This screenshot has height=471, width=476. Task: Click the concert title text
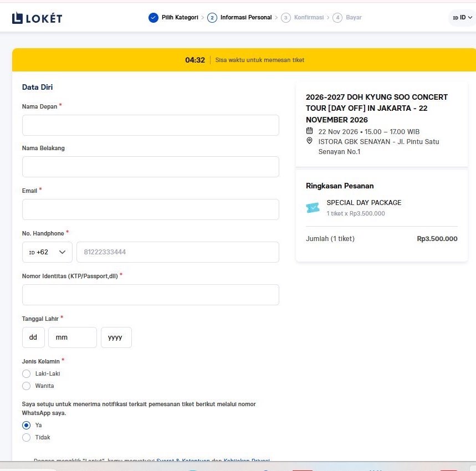click(376, 109)
